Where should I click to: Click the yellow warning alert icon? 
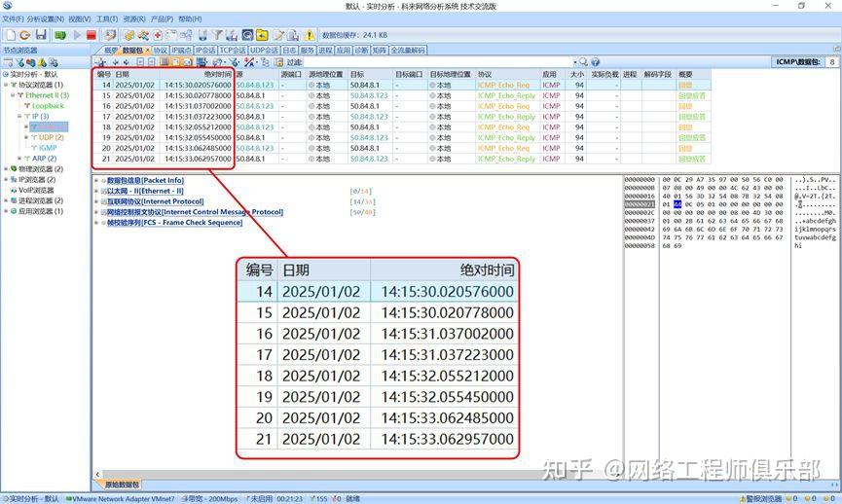310,35
